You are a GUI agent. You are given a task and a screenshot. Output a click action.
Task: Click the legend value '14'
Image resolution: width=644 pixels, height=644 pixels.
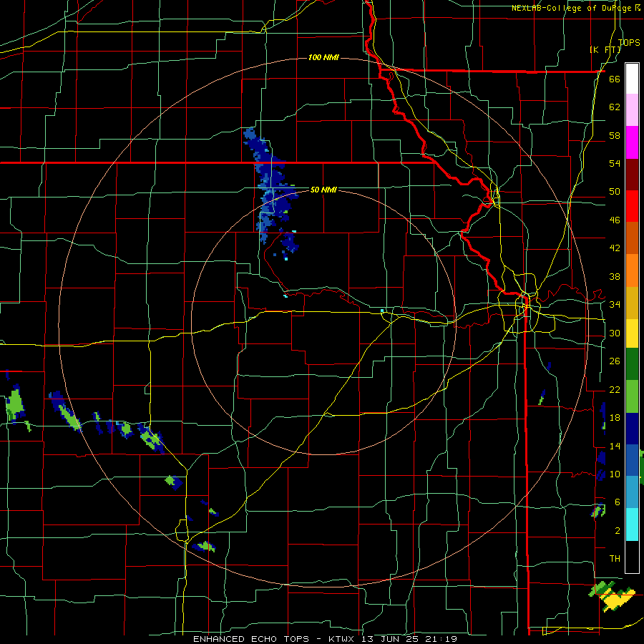[x=615, y=446]
